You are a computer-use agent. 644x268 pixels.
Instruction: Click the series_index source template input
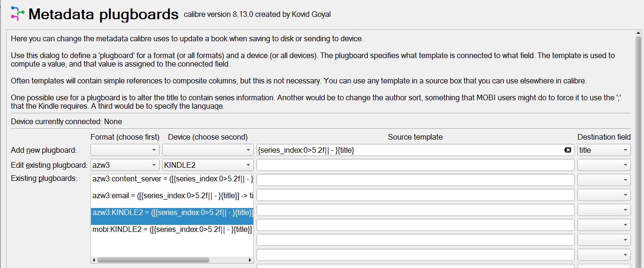[x=408, y=150]
